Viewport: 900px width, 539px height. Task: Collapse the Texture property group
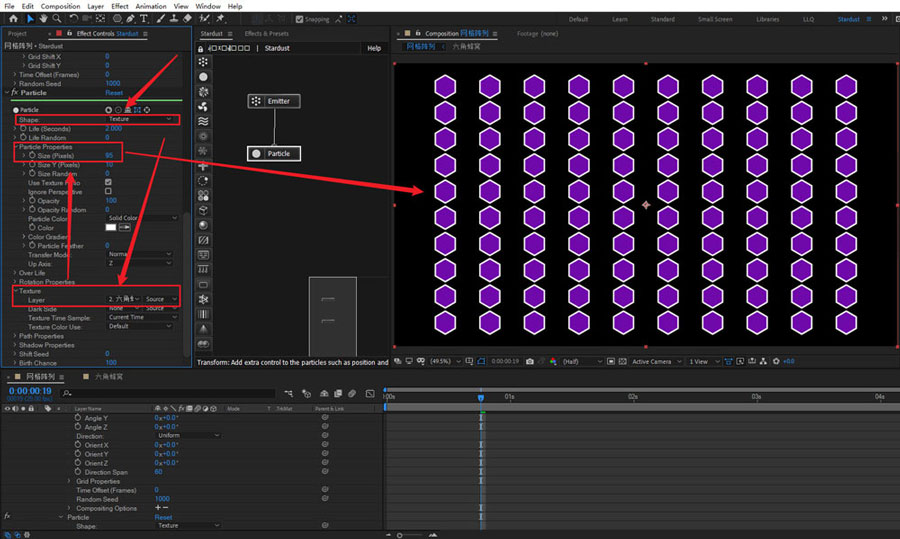16,291
